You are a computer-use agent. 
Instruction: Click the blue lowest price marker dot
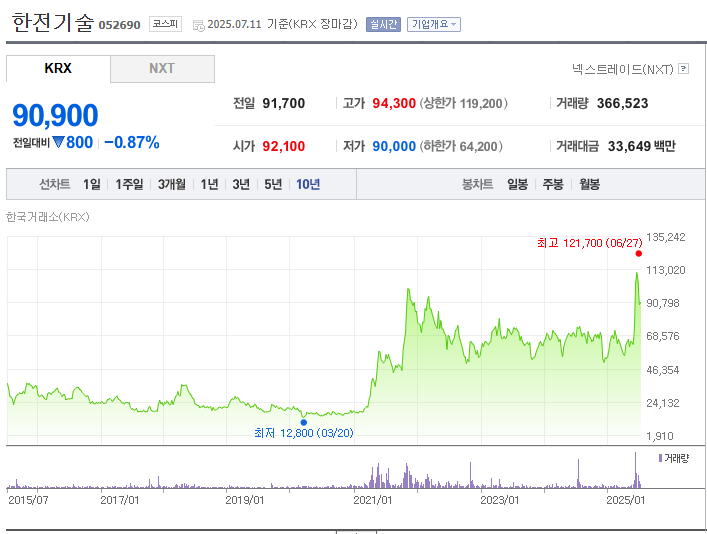pos(303,422)
